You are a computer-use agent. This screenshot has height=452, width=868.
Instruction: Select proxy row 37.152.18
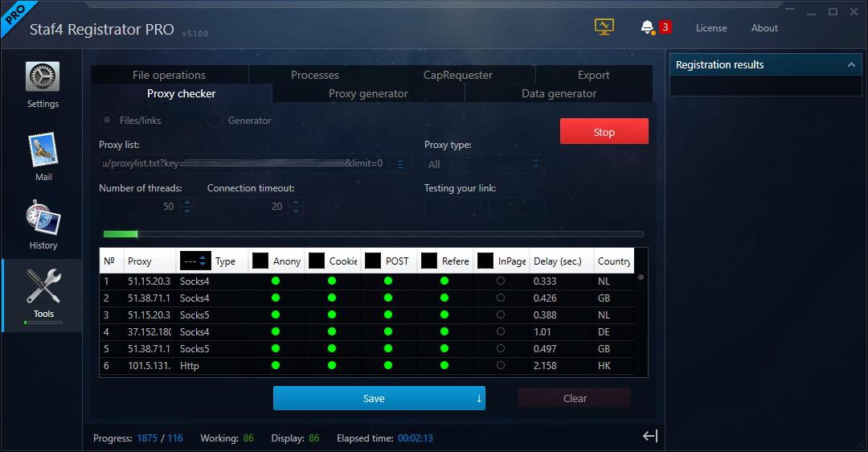click(366, 332)
